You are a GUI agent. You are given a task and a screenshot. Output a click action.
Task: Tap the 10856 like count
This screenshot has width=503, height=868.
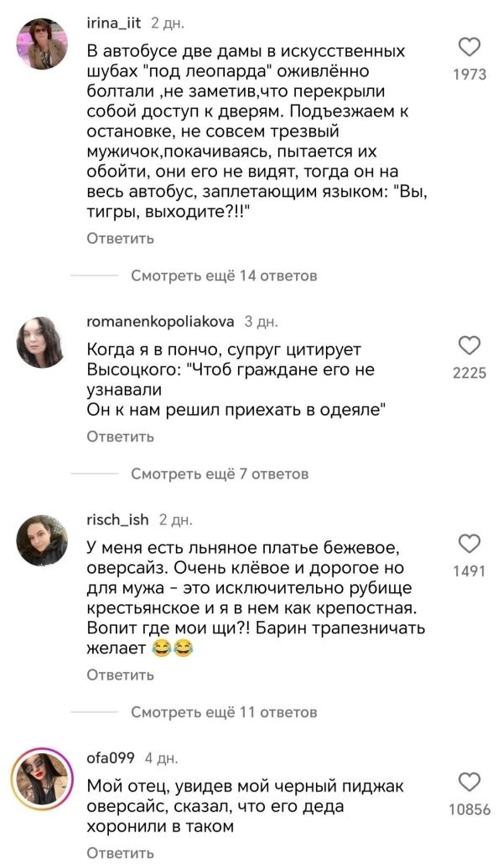tap(469, 811)
